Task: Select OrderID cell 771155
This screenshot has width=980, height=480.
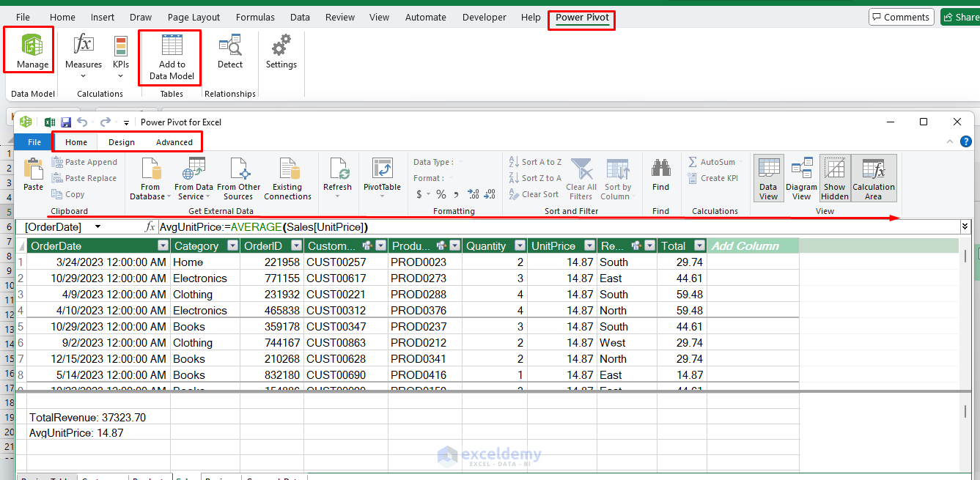Action: 272,278
